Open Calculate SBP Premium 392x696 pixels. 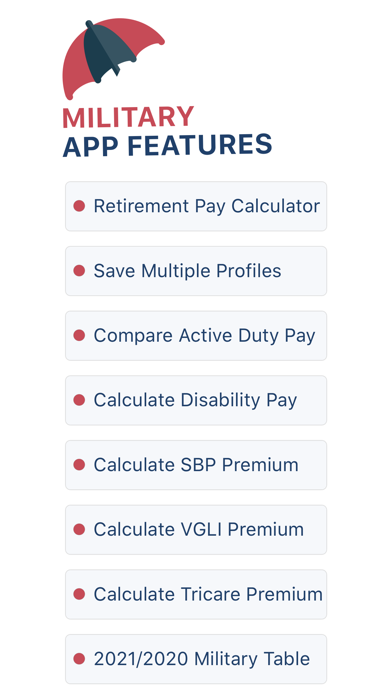[196, 465]
